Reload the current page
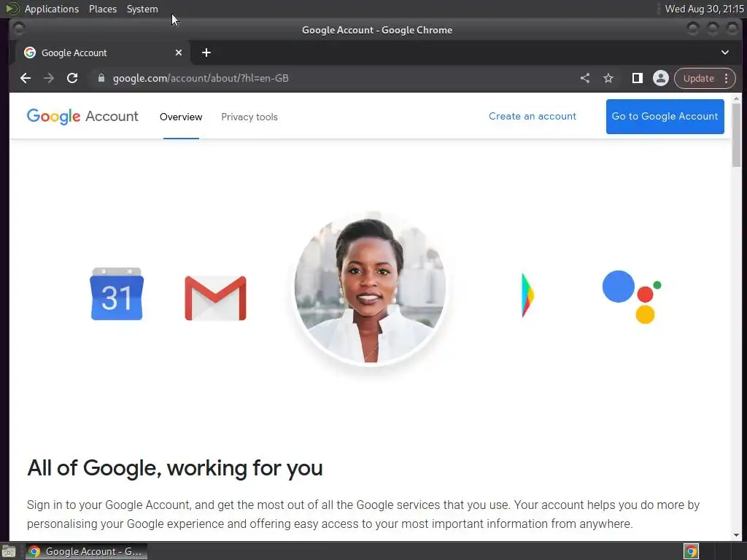Image resolution: width=747 pixels, height=560 pixels. pyautogui.click(x=72, y=78)
